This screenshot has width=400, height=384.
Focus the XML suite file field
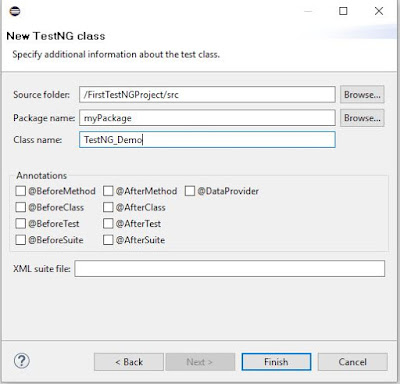(230, 269)
